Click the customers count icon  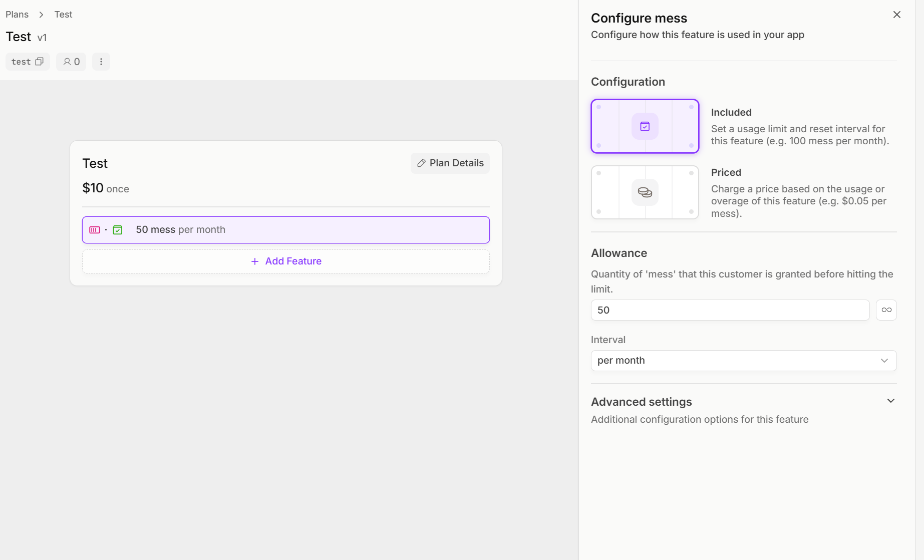pyautogui.click(x=67, y=62)
